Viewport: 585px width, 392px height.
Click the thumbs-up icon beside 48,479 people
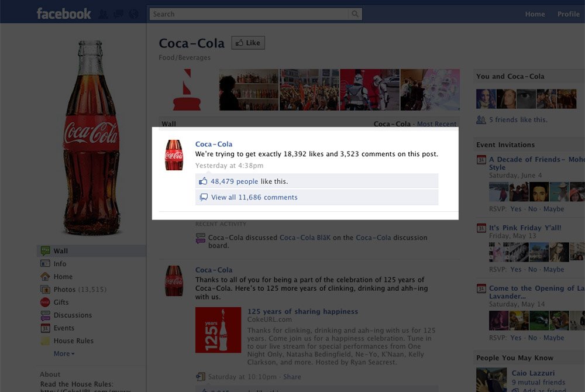tap(203, 181)
